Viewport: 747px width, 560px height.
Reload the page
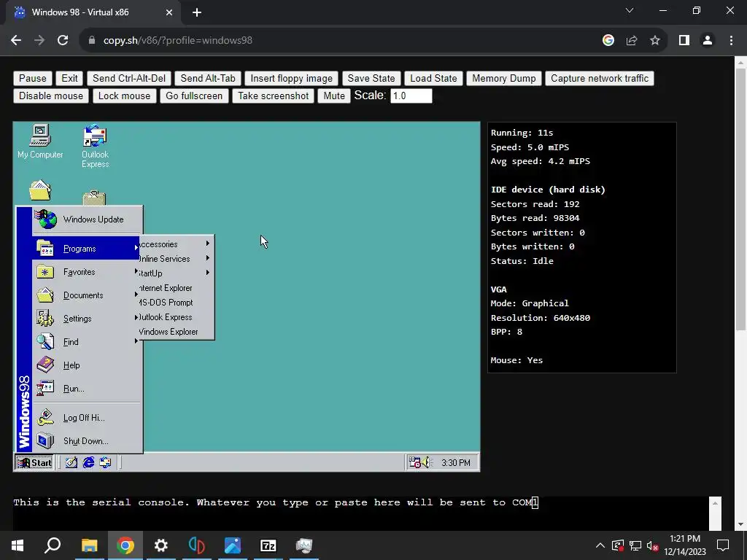click(x=63, y=41)
